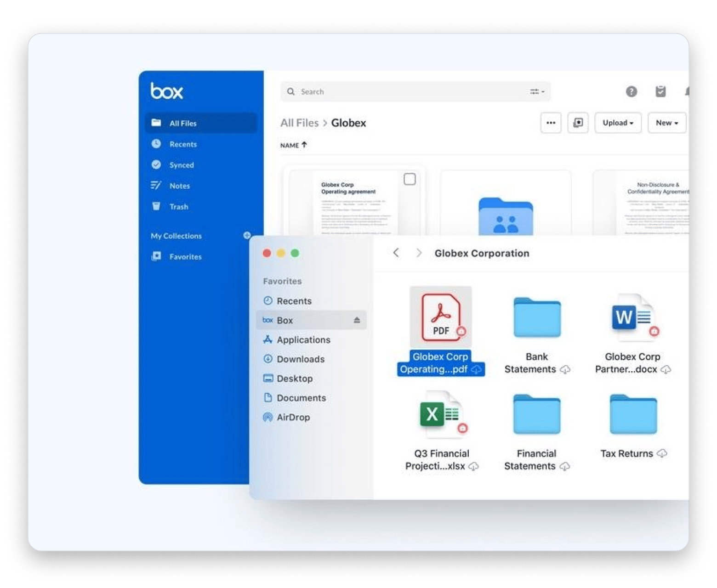Click Globex breadcrumb title
Image resolution: width=717 pixels, height=588 pixels.
(349, 123)
